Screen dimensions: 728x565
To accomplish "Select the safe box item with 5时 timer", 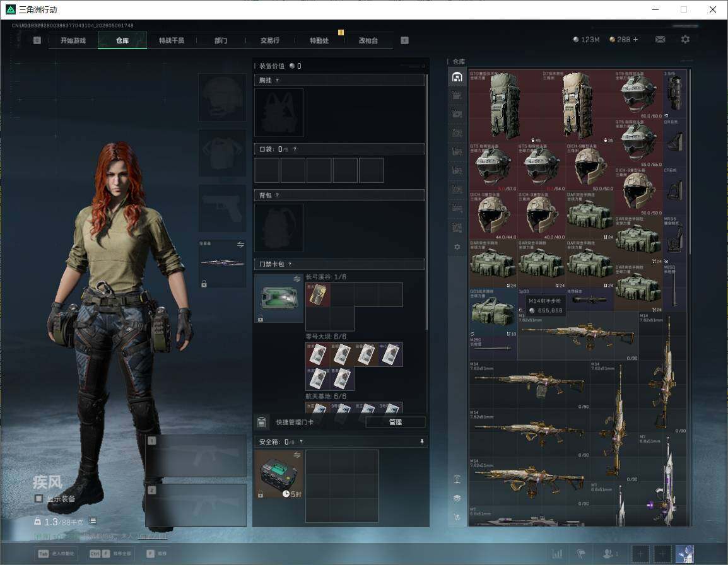I will click(279, 474).
